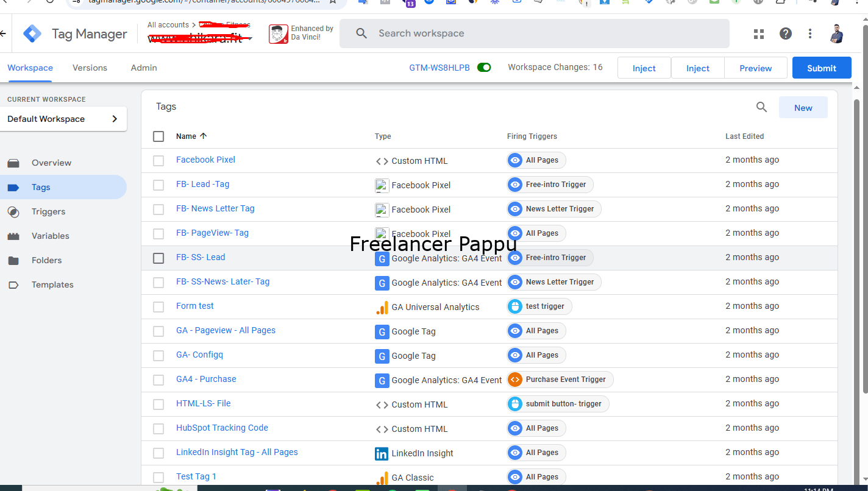Click the bookmark star in address bar
The height and width of the screenshot is (491, 868).
(x=333, y=2)
